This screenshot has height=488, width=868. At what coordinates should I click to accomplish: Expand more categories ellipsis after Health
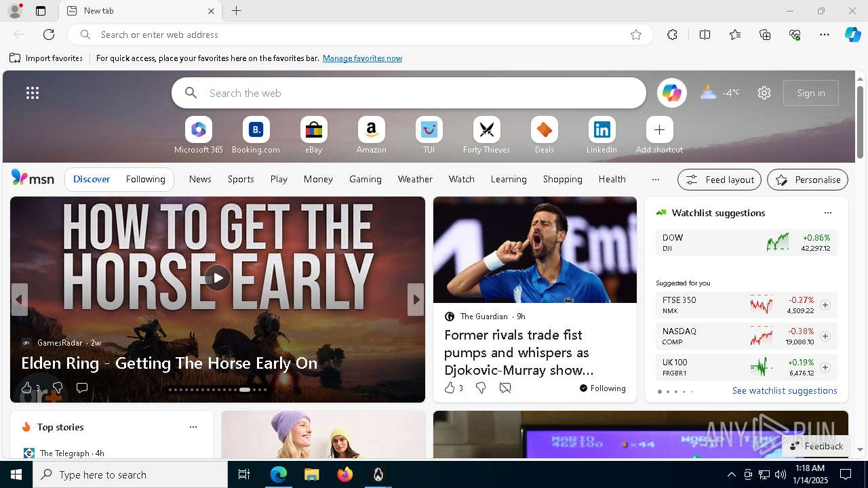pyautogui.click(x=655, y=180)
